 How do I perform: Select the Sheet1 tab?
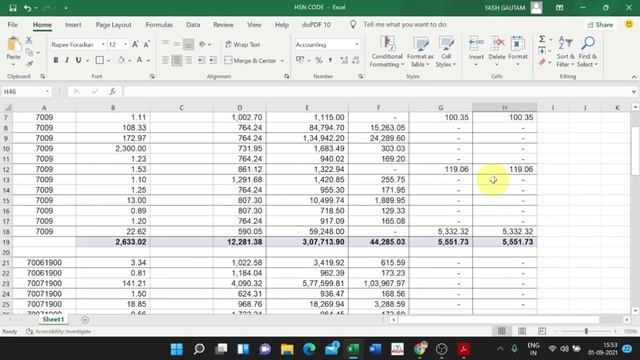tap(53, 320)
